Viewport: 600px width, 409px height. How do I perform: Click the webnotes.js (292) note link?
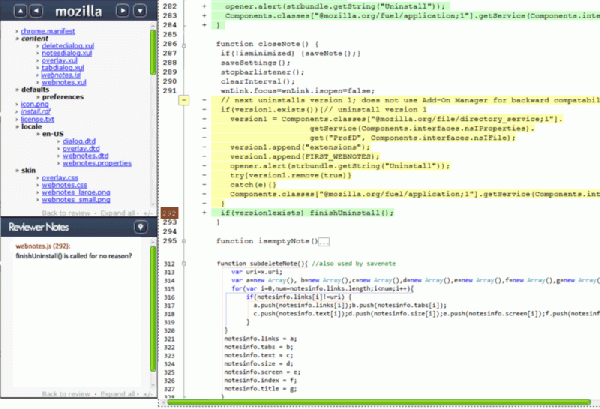point(43,246)
